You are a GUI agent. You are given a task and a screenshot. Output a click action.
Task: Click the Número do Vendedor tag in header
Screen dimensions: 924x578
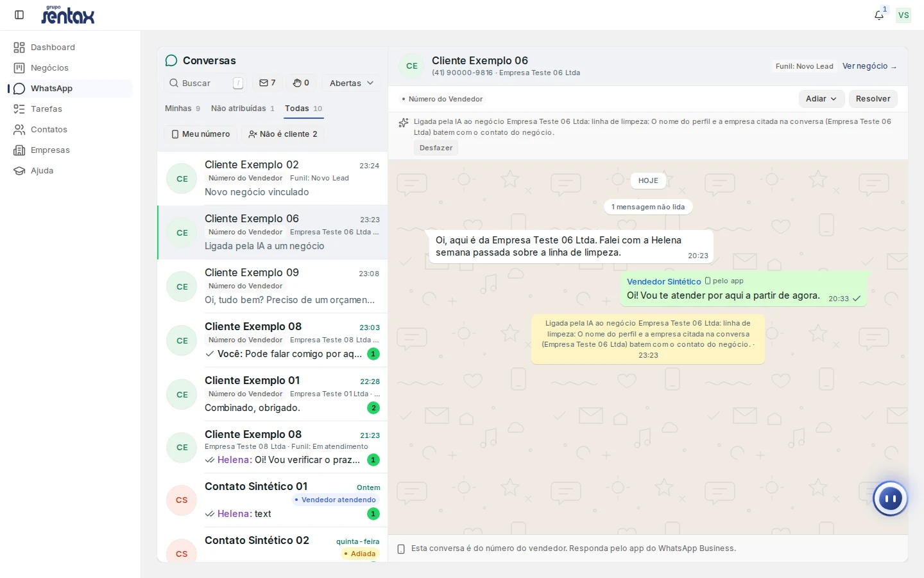click(x=442, y=99)
